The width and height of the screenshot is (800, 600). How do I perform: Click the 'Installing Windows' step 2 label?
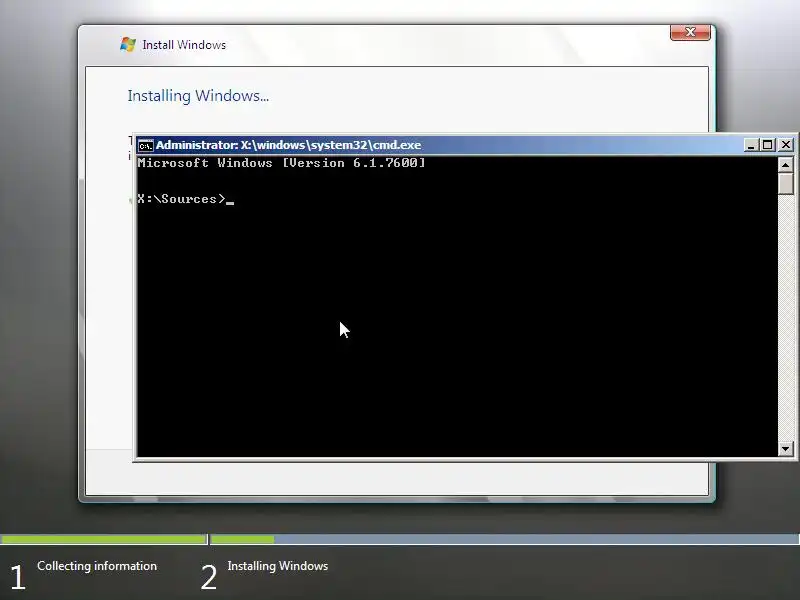[278, 566]
